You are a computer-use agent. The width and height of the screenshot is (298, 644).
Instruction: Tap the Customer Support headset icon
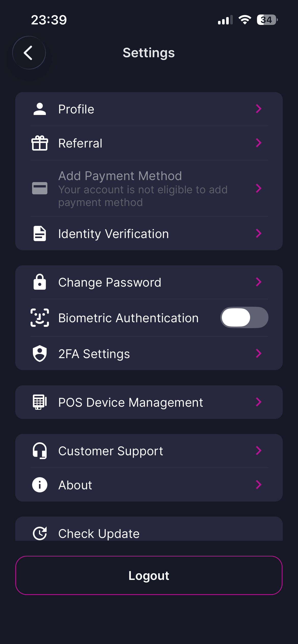[x=40, y=451]
